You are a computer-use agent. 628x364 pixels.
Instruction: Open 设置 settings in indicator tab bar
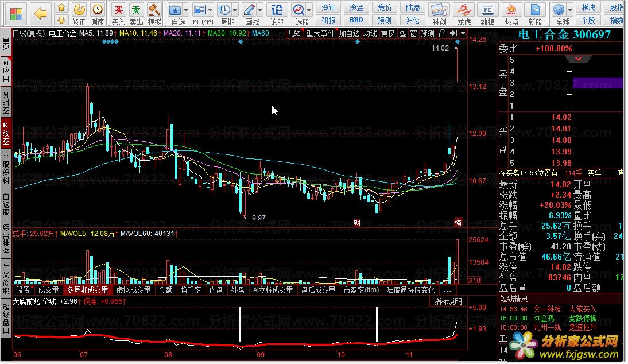click(x=23, y=290)
